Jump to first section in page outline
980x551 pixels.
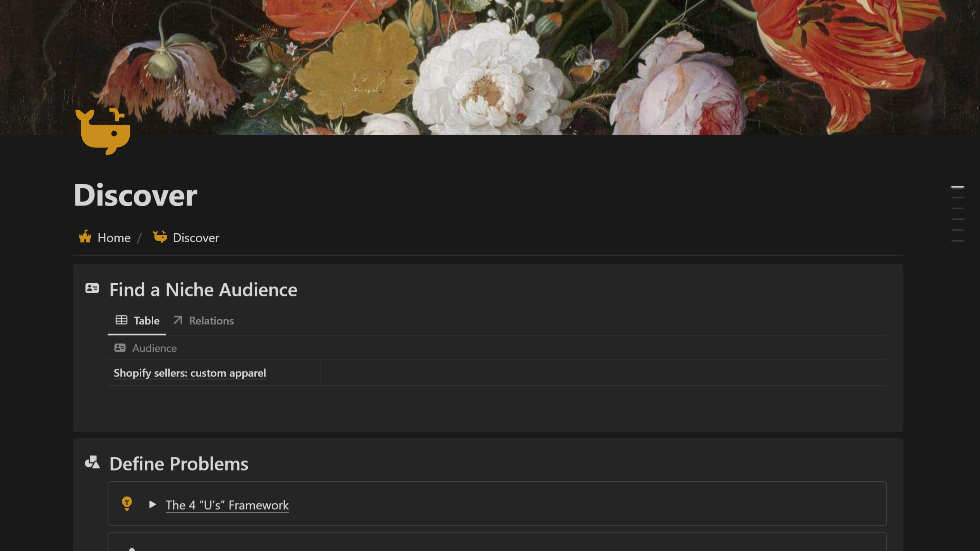pos(958,187)
